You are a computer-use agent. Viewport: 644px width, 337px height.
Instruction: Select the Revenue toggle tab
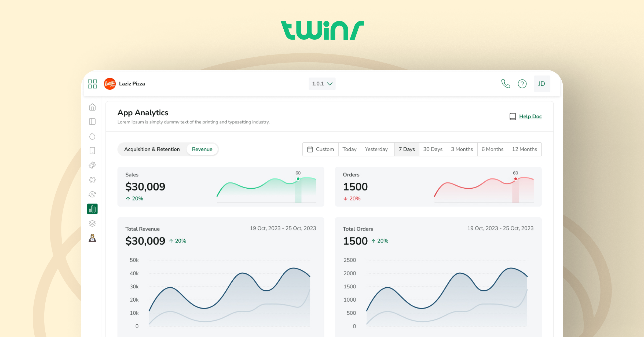pos(202,149)
